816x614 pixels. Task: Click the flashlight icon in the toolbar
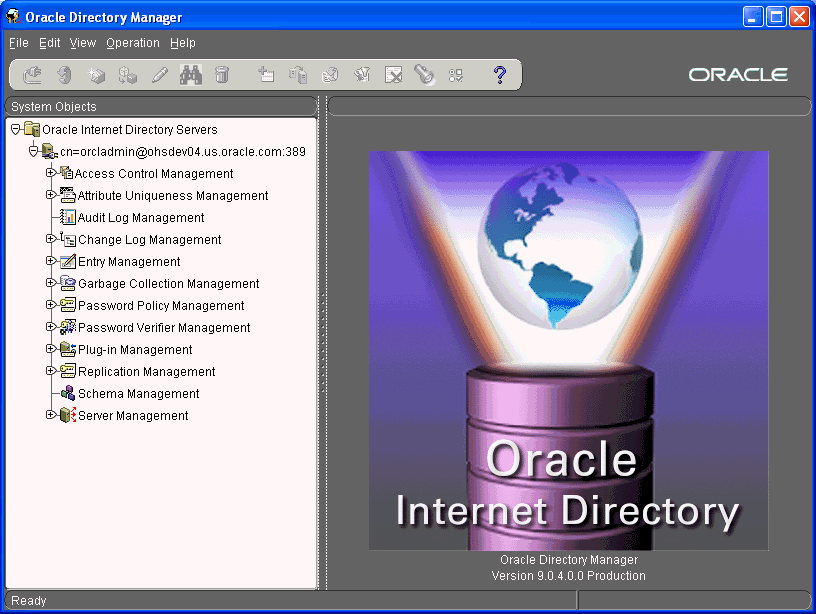tap(424, 74)
